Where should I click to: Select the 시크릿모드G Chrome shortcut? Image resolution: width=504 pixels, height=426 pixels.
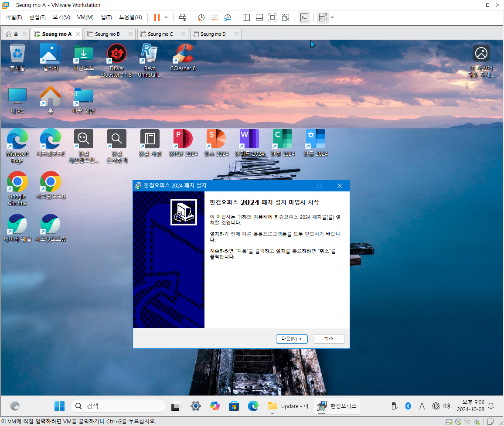click(51, 186)
